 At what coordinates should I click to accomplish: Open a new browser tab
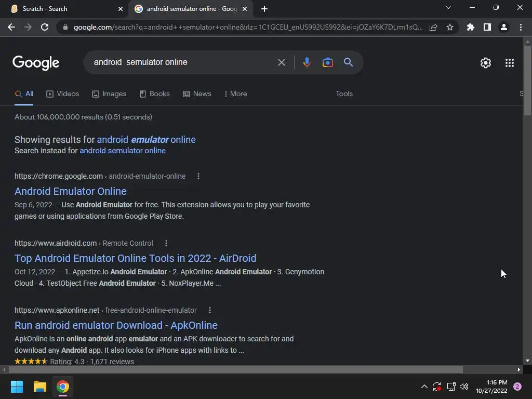coord(264,9)
